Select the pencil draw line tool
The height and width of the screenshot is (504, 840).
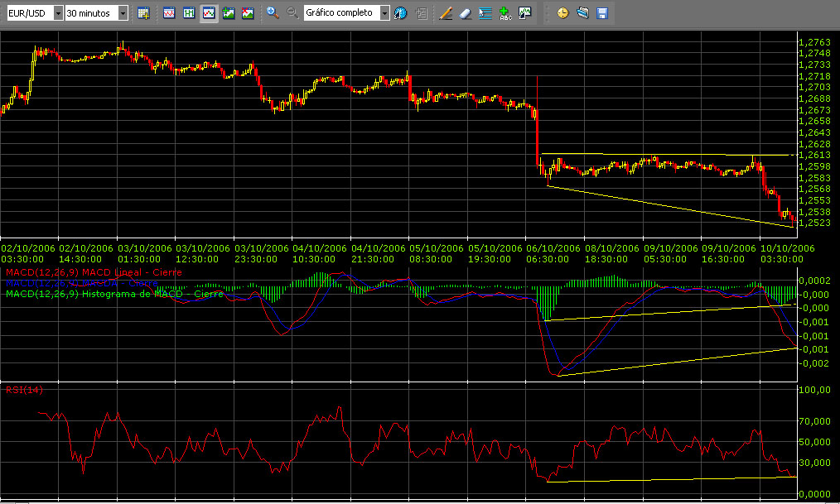(x=446, y=13)
